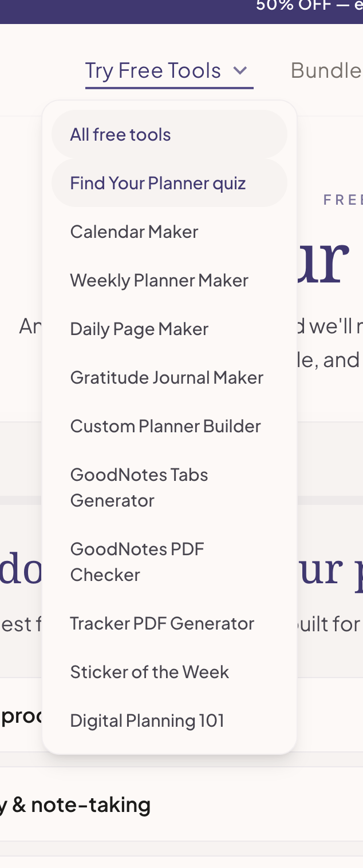Open the Weekly Planner Maker tool
Image resolution: width=363 pixels, height=868 pixels.
coord(159,280)
